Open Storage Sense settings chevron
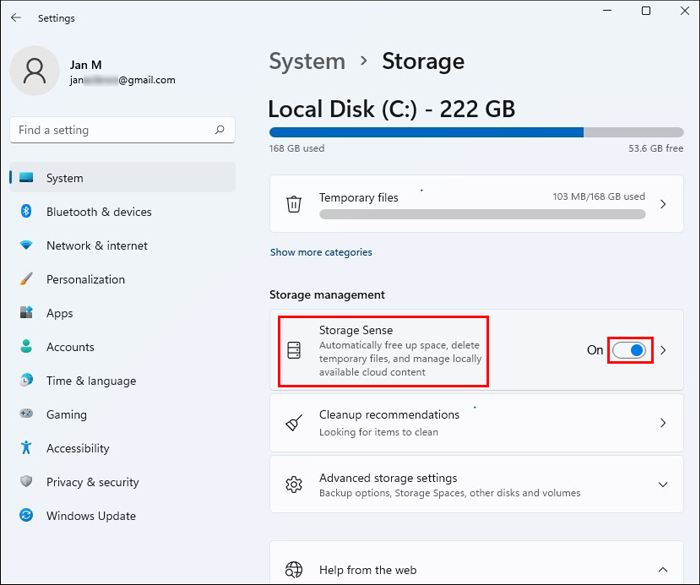Screen dimensions: 700x585 pyautogui.click(x=663, y=350)
